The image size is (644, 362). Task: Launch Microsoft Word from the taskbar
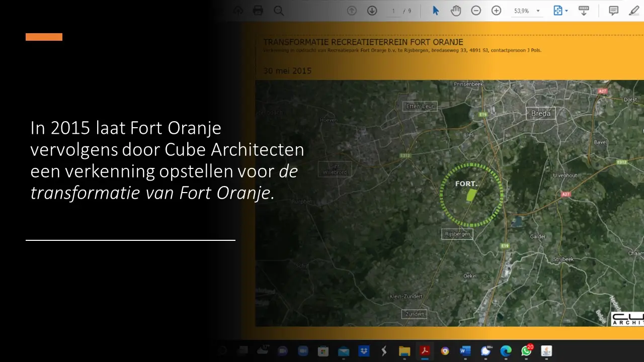tap(465, 351)
